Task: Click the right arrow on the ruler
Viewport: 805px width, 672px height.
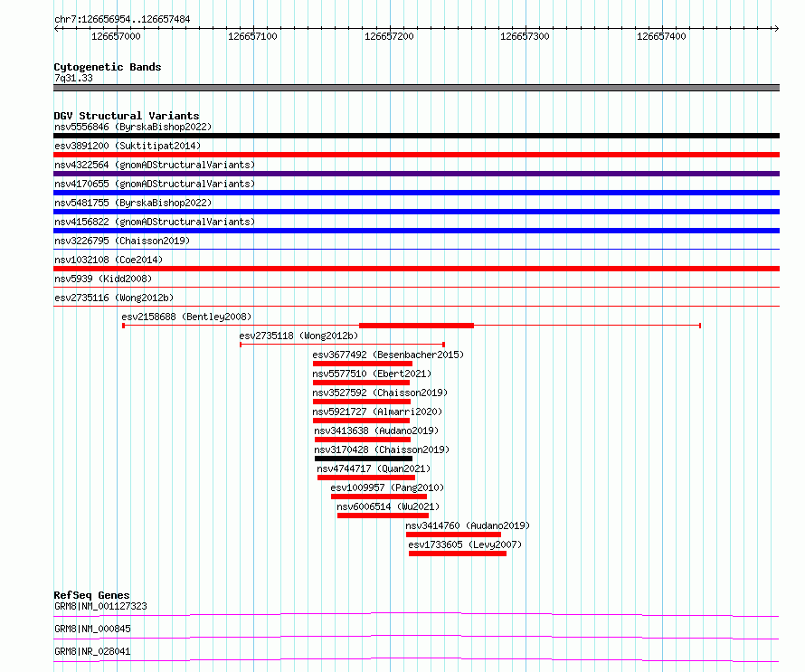Action: 776,29
